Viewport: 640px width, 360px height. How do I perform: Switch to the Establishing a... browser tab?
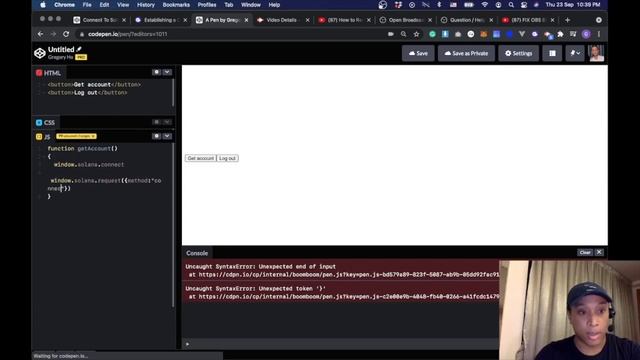(x=160, y=20)
